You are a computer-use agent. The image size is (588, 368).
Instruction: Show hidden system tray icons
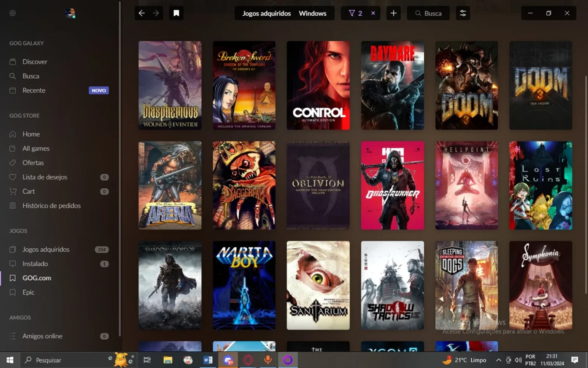pyautogui.click(x=498, y=360)
